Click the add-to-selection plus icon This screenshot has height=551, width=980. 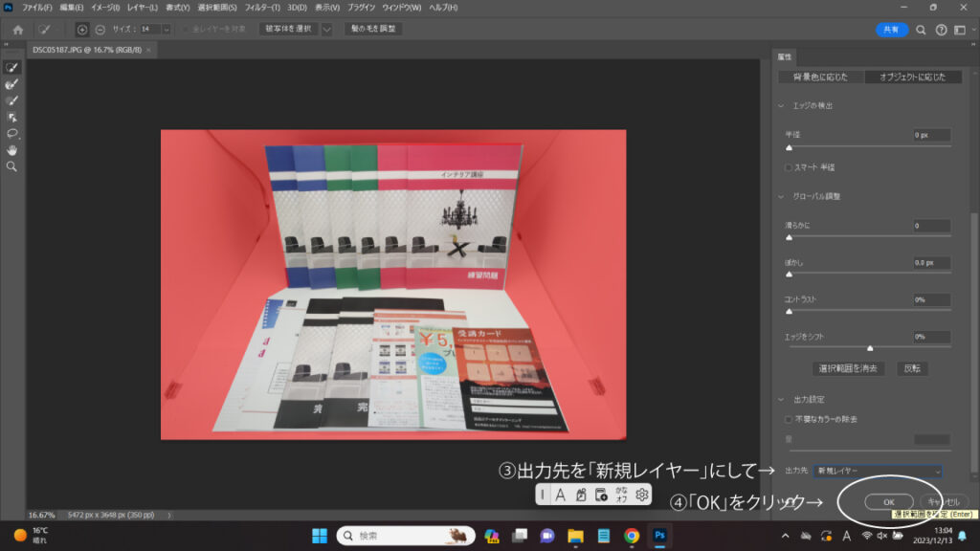(82, 30)
